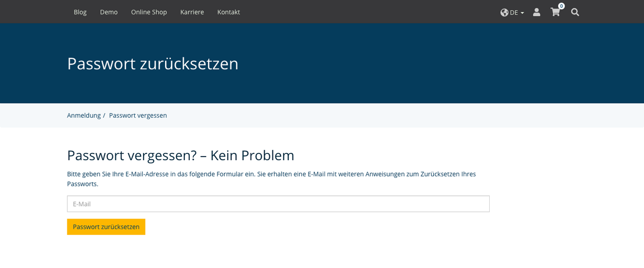Focus the E-Mail input field
Viewport: 644px width, 268px height.
click(x=278, y=204)
